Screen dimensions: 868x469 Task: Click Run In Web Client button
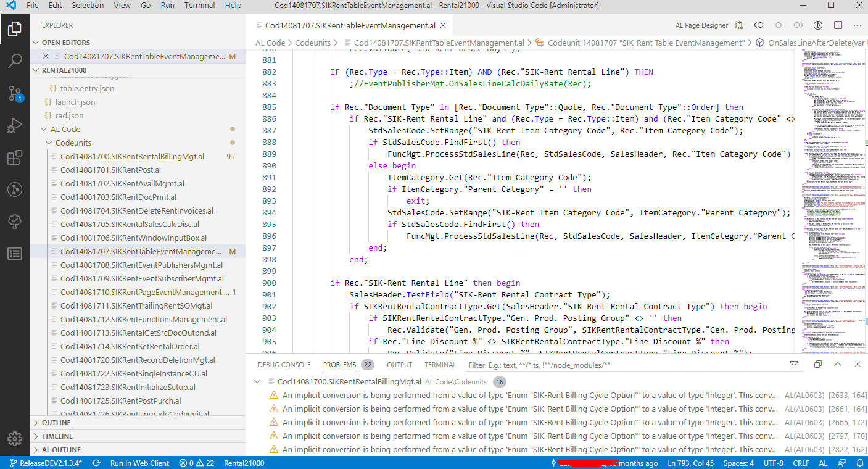(139, 463)
